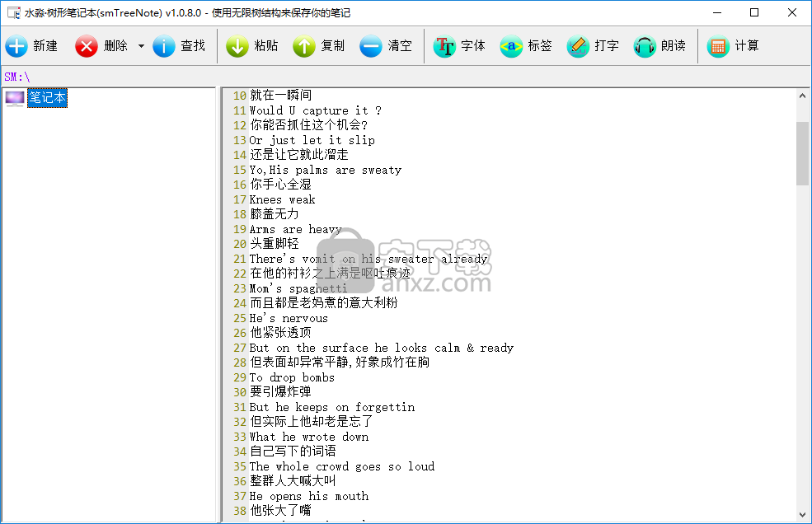
Task: Click line 'There's vomit on his sweater already'
Action: click(368, 259)
